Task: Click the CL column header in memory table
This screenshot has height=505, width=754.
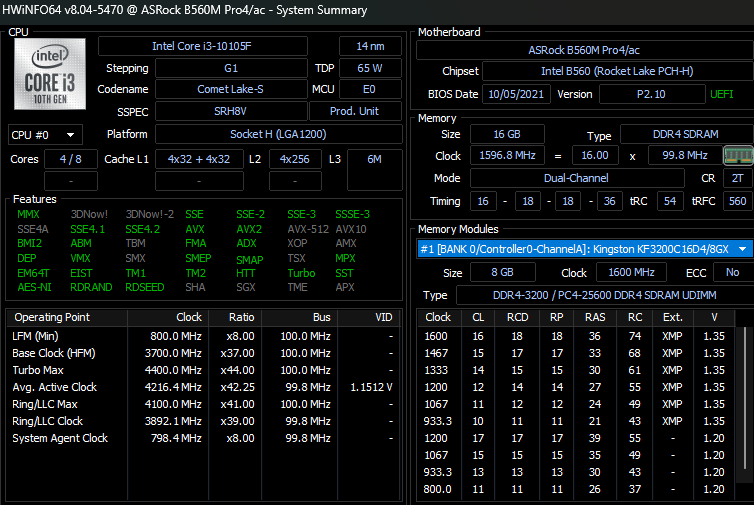Action: 477,317
